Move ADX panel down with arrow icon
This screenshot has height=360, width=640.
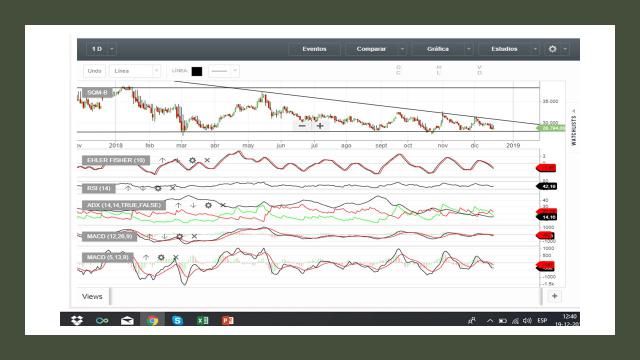tap(193, 205)
